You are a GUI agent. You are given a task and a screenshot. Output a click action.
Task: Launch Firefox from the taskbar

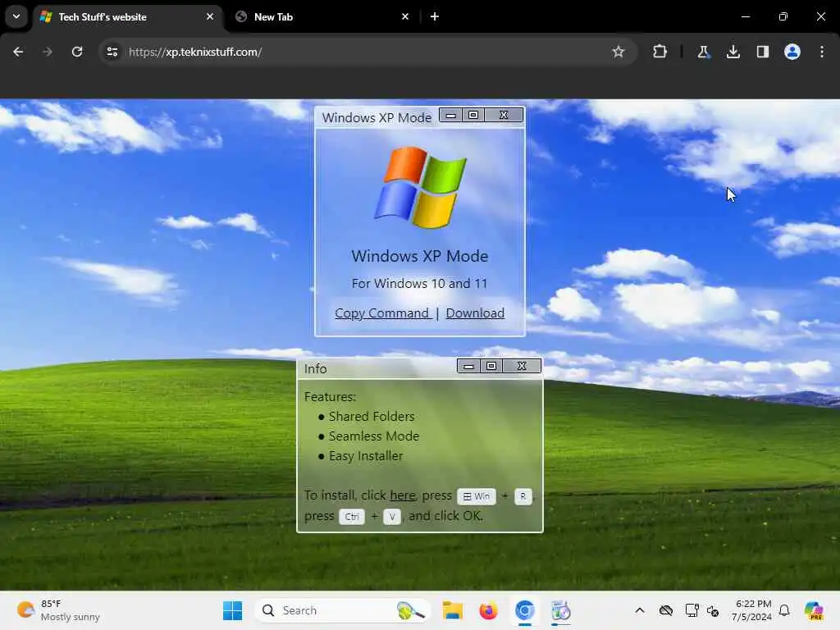coord(488,610)
